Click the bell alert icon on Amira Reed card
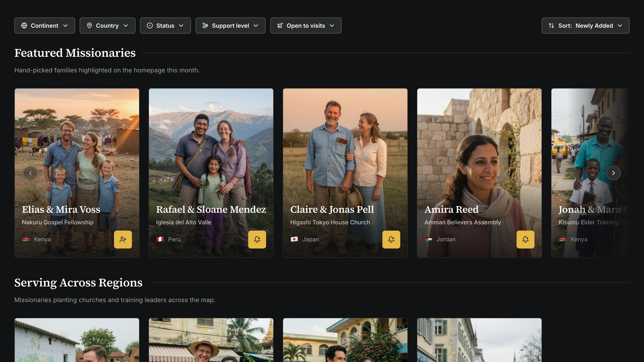 pyautogui.click(x=525, y=239)
